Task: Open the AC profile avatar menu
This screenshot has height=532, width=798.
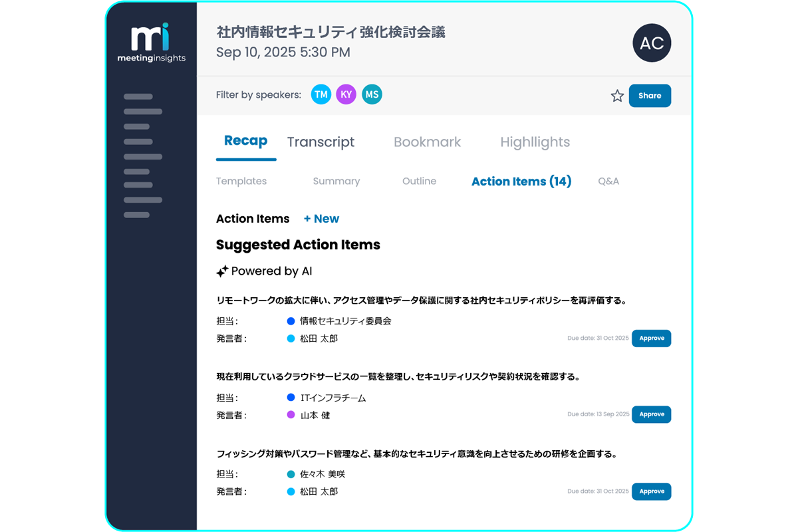Action: pos(652,43)
